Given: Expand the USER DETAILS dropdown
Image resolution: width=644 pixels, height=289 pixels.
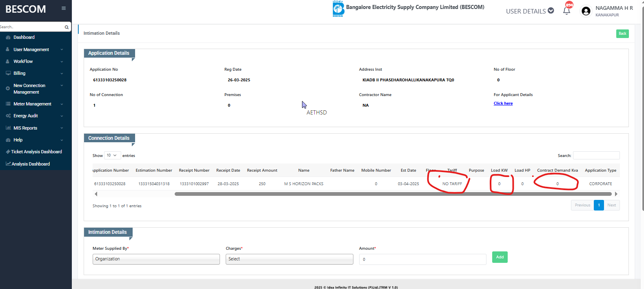Looking at the screenshot, I should point(530,11).
